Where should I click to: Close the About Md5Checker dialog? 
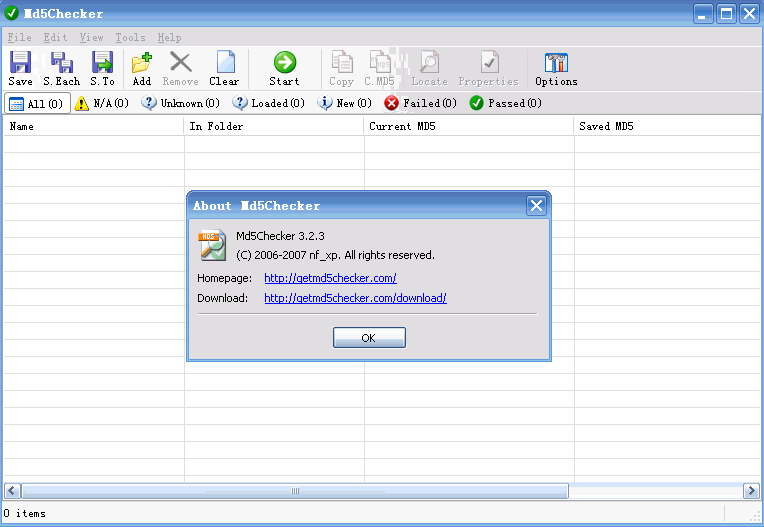point(536,206)
